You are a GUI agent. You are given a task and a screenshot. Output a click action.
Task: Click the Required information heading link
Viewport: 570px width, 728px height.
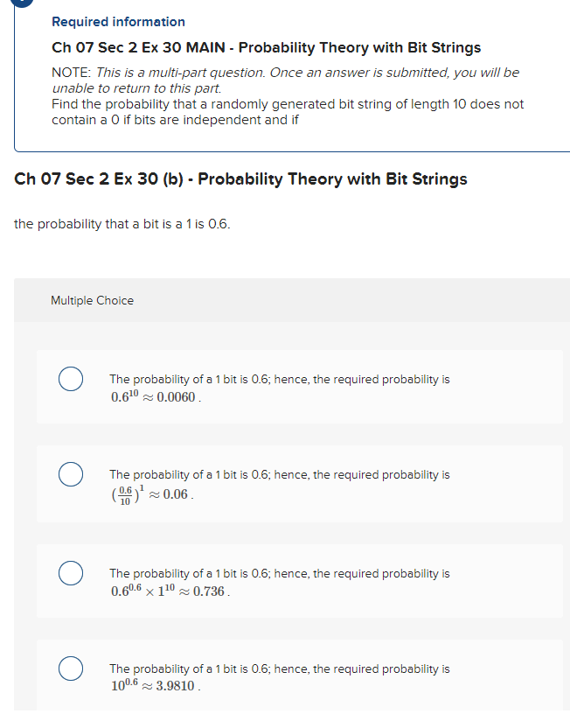pyautogui.click(x=118, y=21)
